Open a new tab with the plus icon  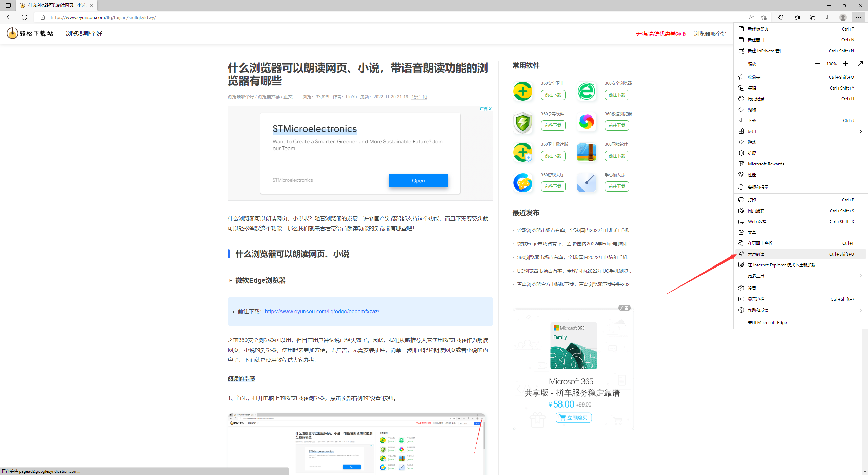pos(103,5)
